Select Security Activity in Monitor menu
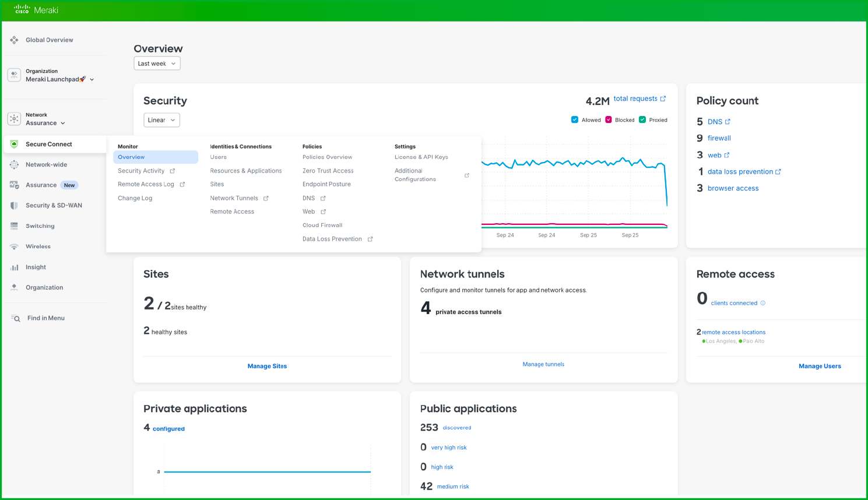The height and width of the screenshot is (500, 868). tap(141, 171)
